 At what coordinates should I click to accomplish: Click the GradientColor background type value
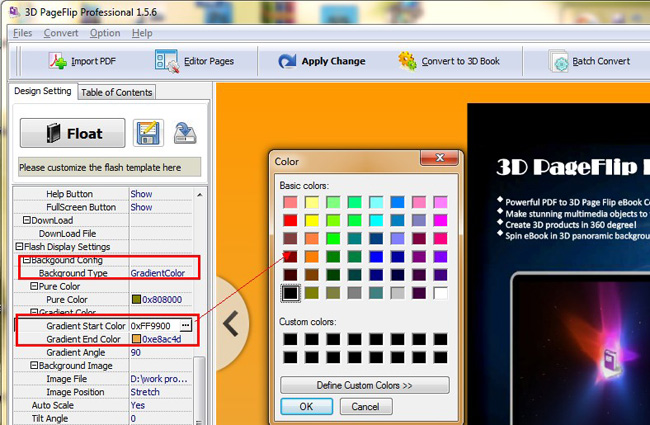point(158,273)
